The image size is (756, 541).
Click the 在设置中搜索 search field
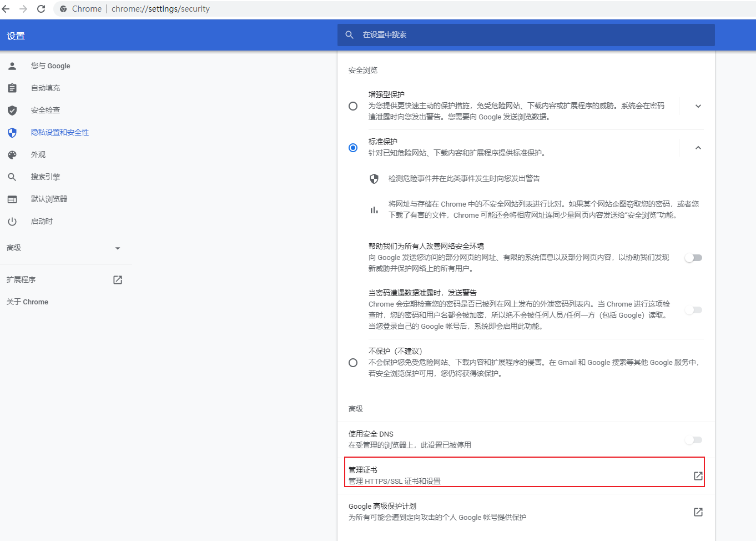526,34
